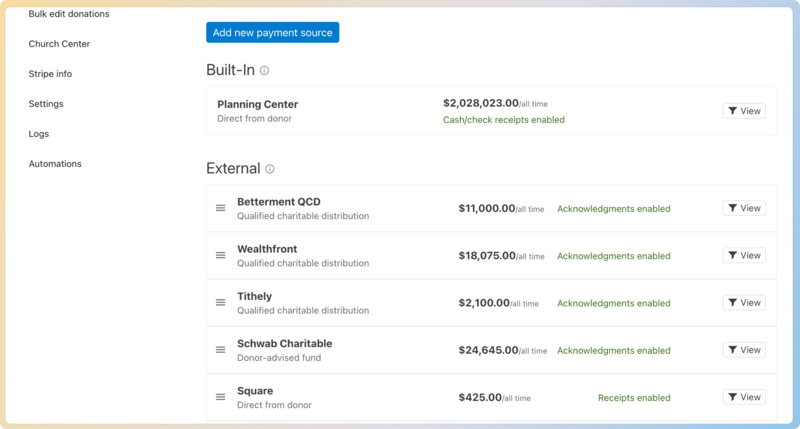Select the Wealthfront source name
This screenshot has width=800, height=429.
point(267,249)
